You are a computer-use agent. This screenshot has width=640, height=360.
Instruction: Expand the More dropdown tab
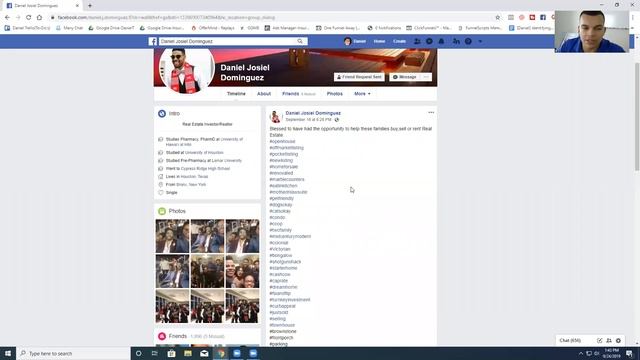pos(362,93)
